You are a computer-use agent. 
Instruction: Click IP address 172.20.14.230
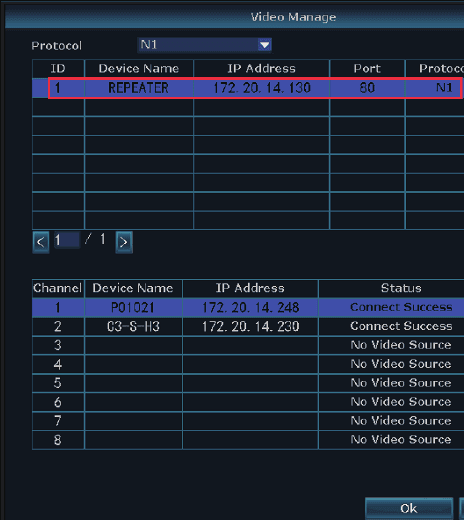coord(250,326)
